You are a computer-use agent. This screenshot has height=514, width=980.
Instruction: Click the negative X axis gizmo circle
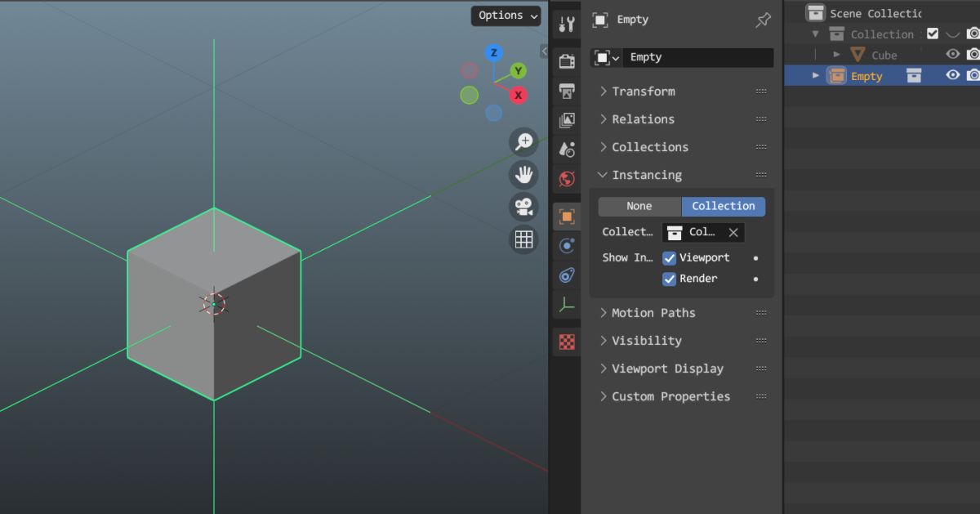[469, 71]
